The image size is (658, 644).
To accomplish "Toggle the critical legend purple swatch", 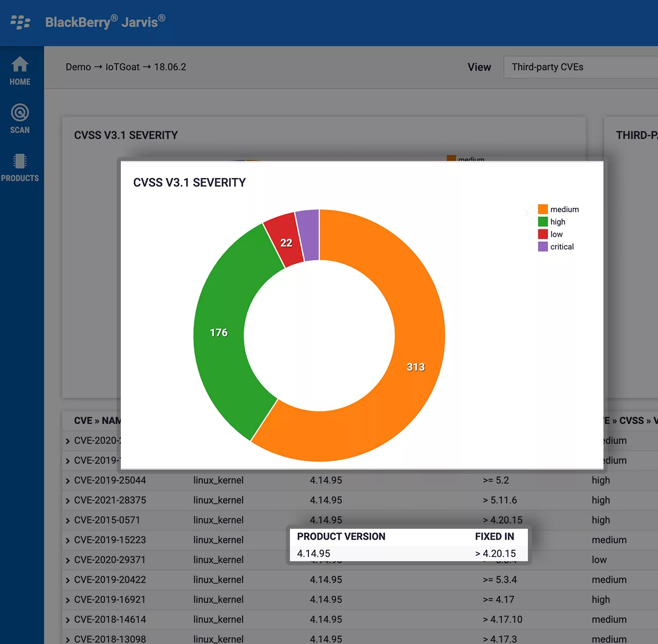I will point(543,246).
